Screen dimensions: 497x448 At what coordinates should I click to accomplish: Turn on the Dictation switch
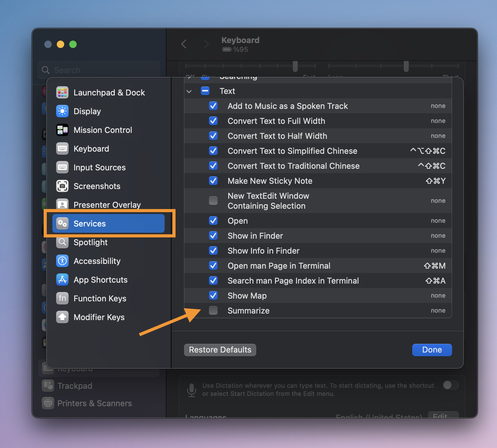pos(451,385)
